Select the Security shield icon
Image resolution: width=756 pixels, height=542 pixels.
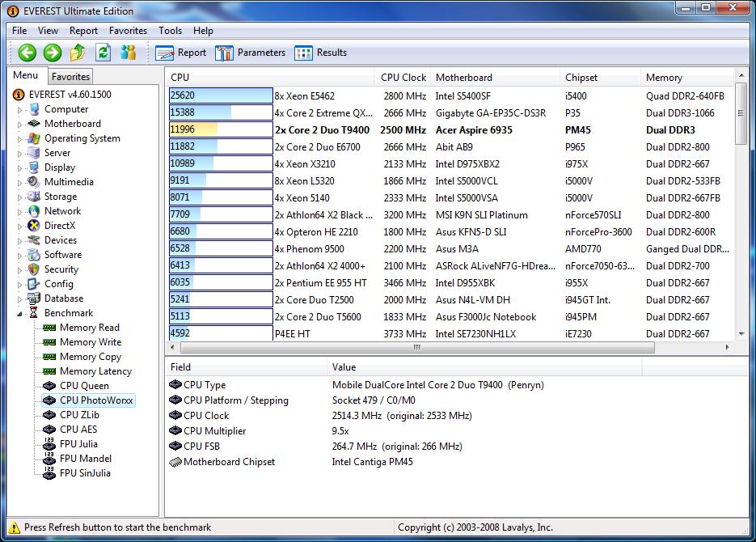coord(34,269)
